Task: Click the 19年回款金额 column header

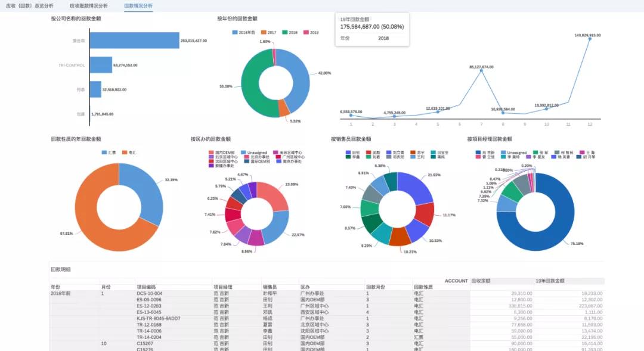Action: (x=550, y=280)
